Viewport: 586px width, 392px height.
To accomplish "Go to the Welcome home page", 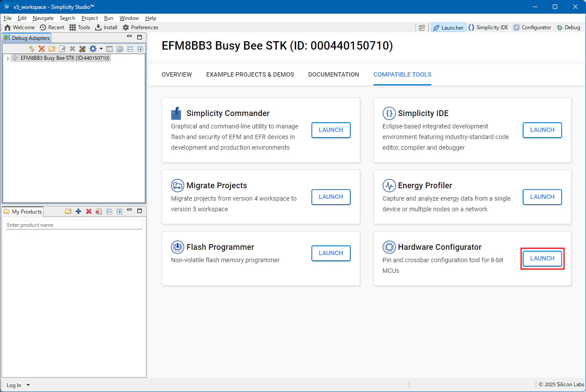I will point(19,27).
